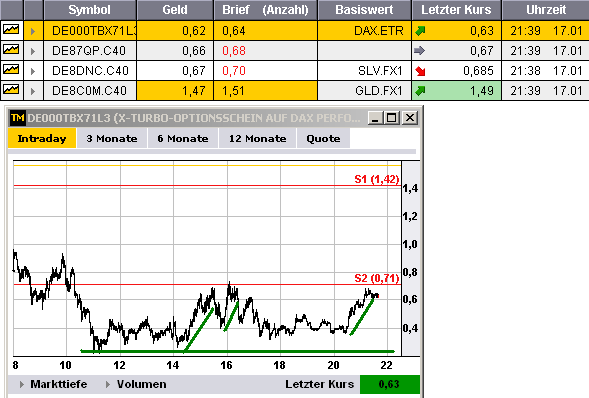Image resolution: width=589 pixels, height=398 pixels.
Task: Click Basiswert GLD.FX1
Action: 379,90
